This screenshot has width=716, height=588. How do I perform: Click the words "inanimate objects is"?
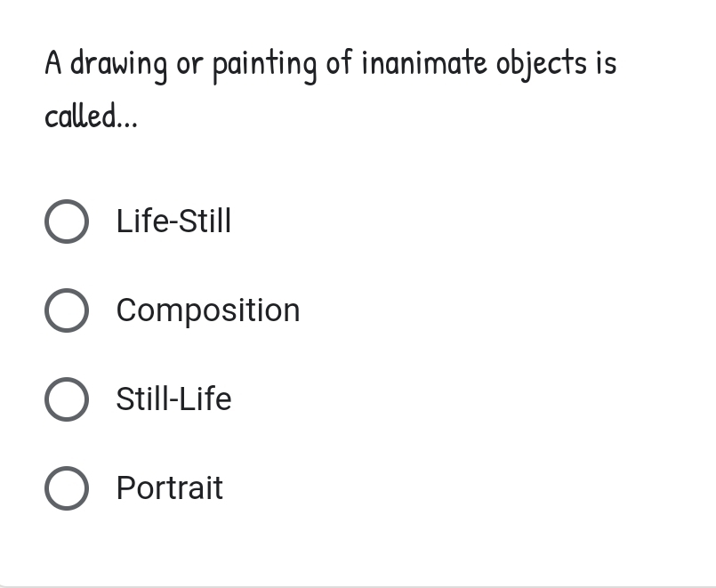pos(489,64)
